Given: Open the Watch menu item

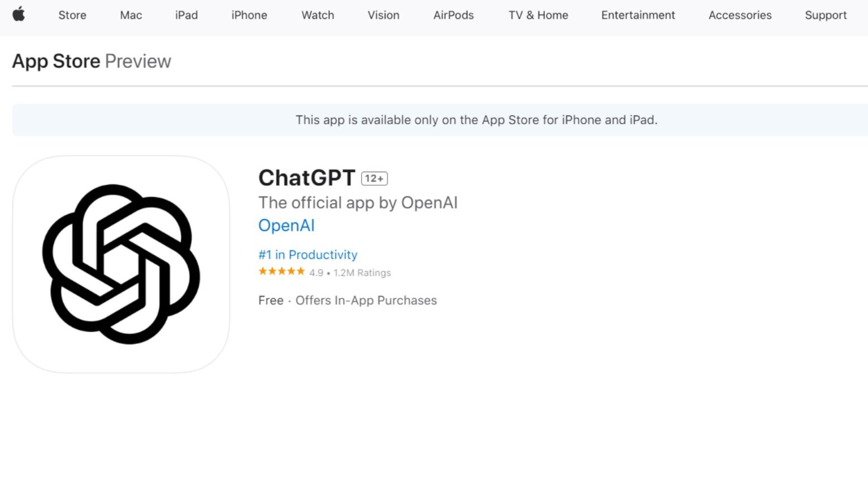Looking at the screenshot, I should click(318, 15).
